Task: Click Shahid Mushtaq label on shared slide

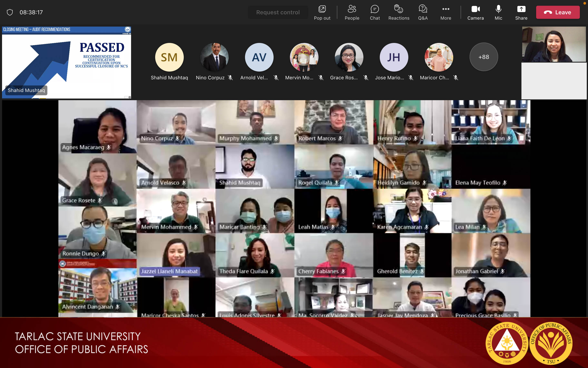Action: [26, 90]
